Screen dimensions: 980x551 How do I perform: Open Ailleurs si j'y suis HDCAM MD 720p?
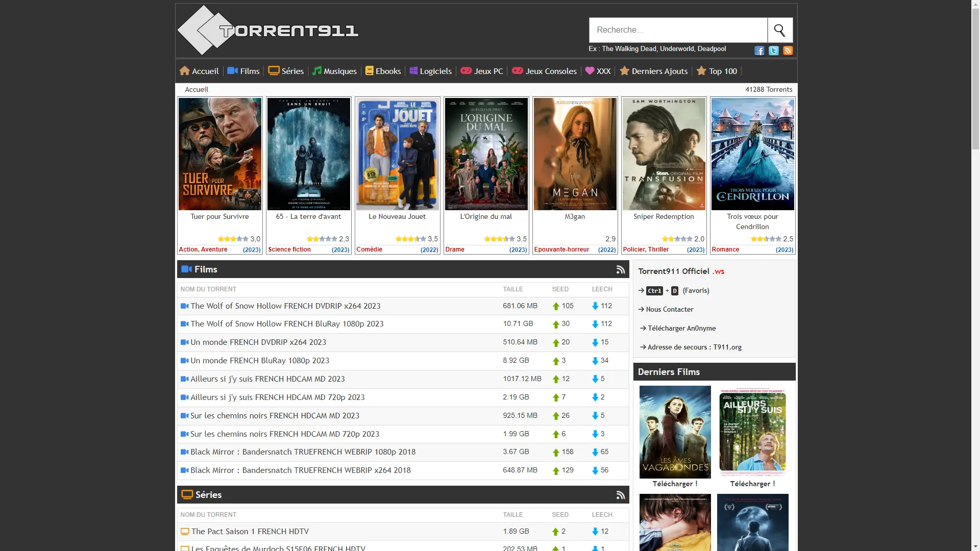click(278, 397)
